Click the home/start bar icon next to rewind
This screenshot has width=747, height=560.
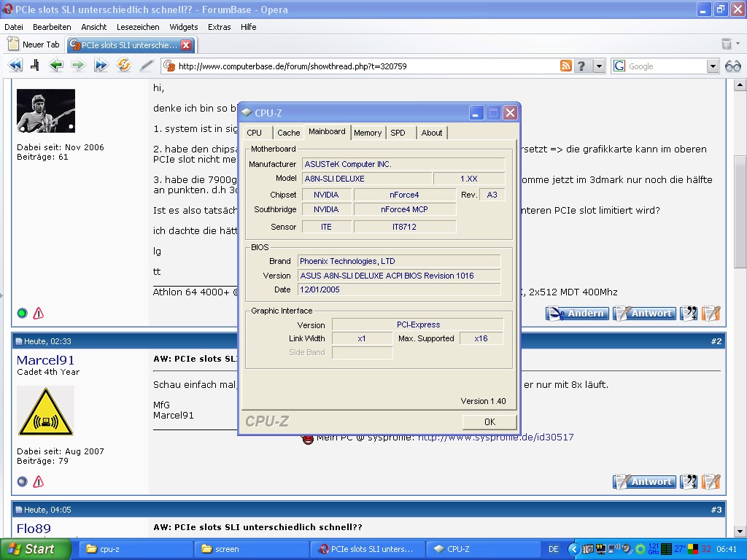click(x=35, y=65)
